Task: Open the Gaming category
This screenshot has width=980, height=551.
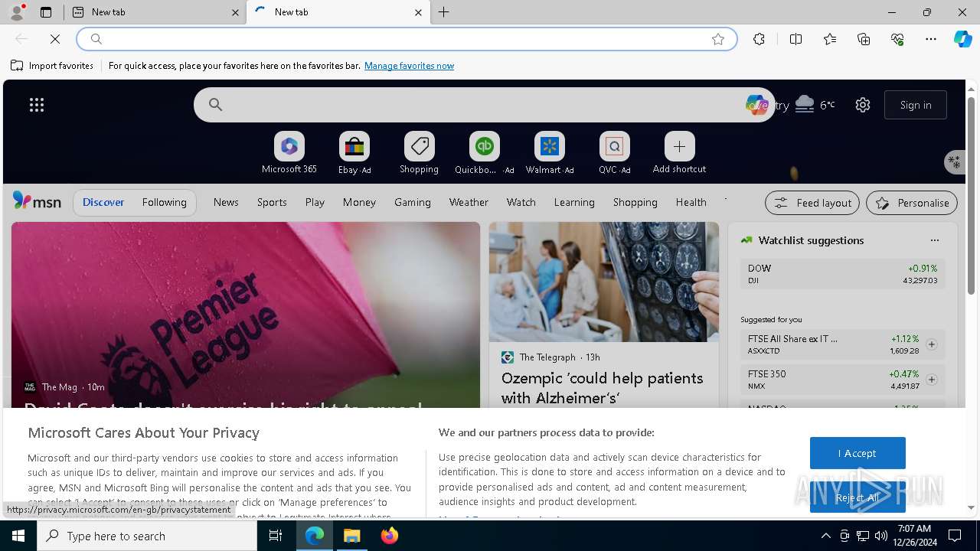Action: [x=413, y=202]
